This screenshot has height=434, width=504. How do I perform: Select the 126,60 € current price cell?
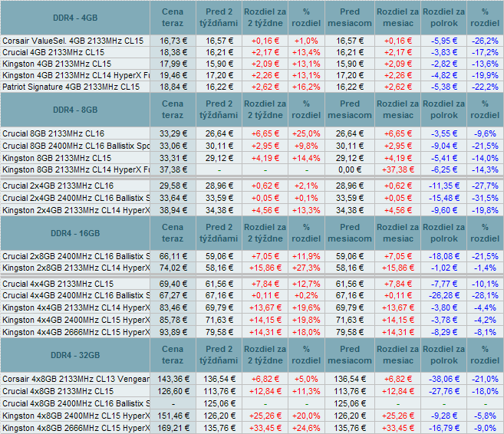[173, 391]
